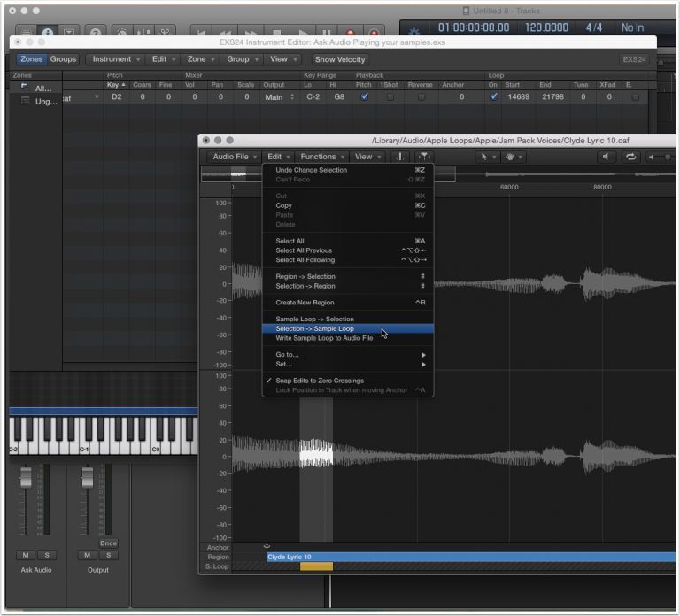Click the Clyde Lyric 10 region bar
The height and width of the screenshot is (616, 680).
point(471,557)
